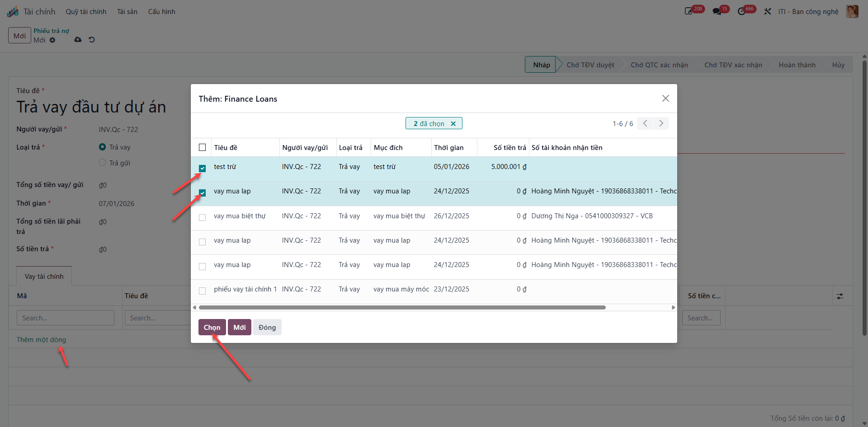This screenshot has width=868, height=427.
Task: Select the Nháp status stage
Action: 541,65
